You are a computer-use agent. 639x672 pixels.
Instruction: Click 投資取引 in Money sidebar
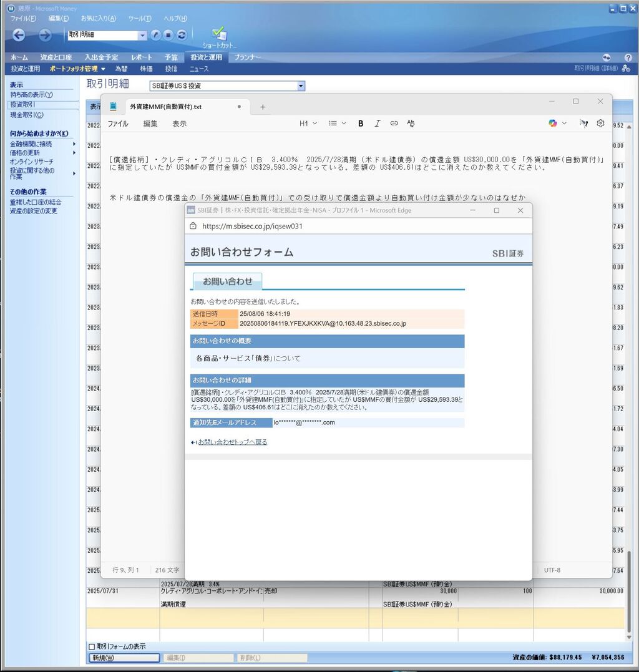pos(22,105)
